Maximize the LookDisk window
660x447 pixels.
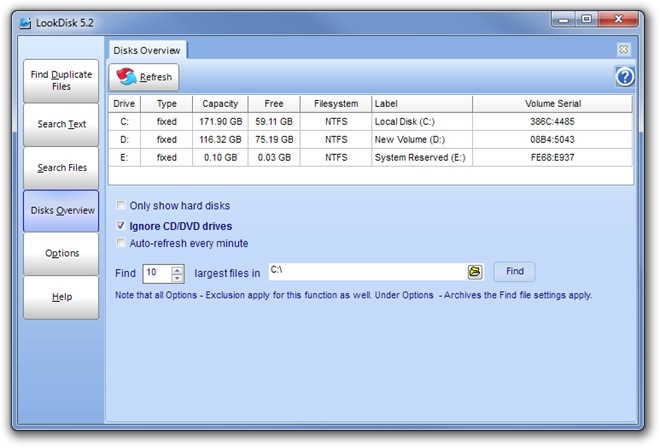[586, 19]
